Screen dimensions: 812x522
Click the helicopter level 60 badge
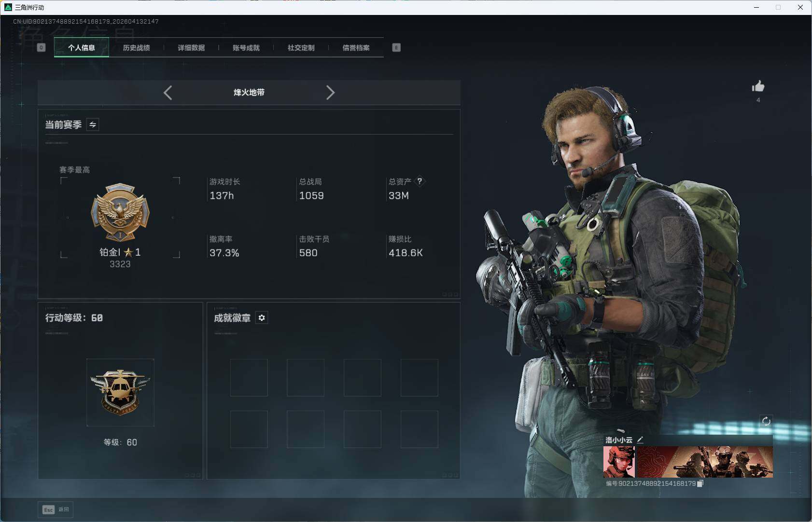(x=120, y=392)
